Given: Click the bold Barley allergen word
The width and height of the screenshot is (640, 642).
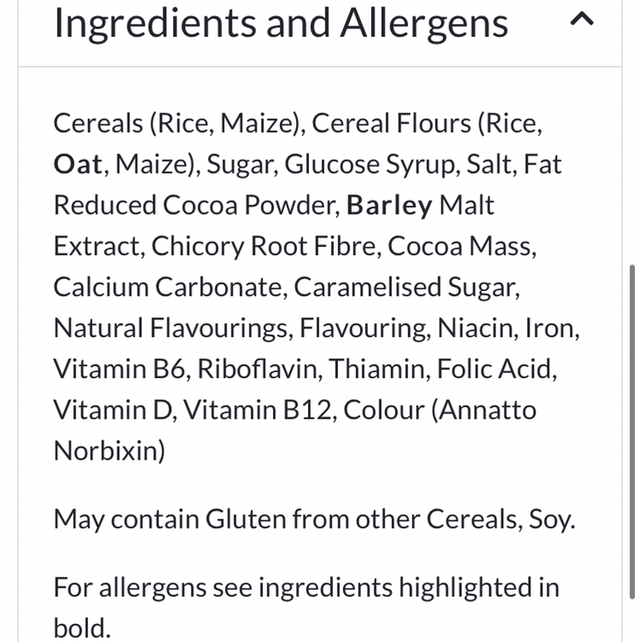Looking at the screenshot, I should coord(390,205).
